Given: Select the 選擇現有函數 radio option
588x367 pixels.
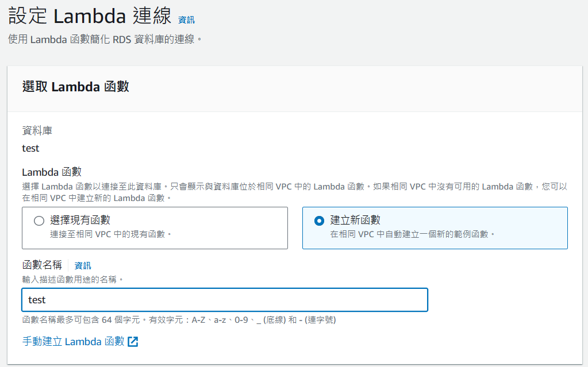Looking at the screenshot, I should (x=39, y=221).
